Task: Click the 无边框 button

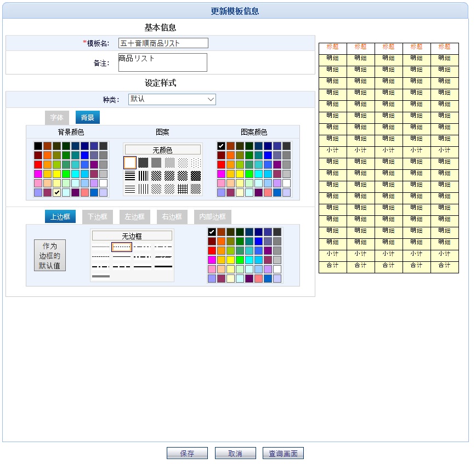Action: 132,236
